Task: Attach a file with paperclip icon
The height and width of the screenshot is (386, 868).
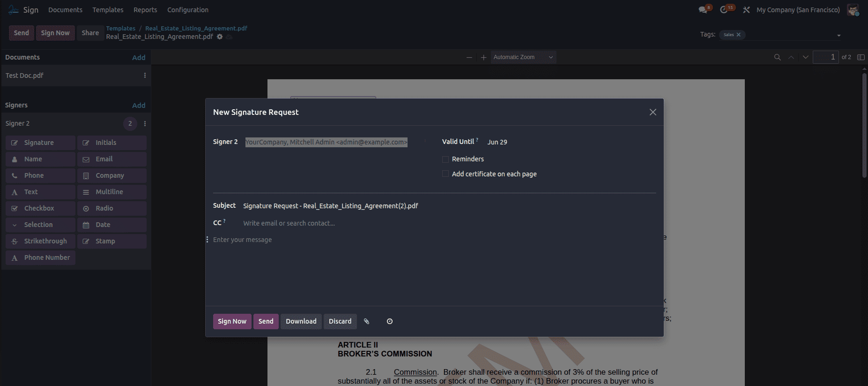Action: (367, 321)
